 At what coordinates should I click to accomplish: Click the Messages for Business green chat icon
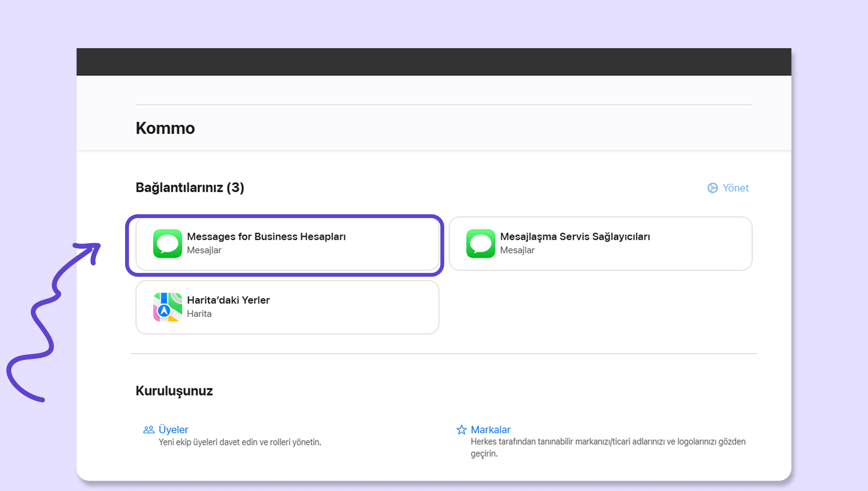[x=168, y=244]
